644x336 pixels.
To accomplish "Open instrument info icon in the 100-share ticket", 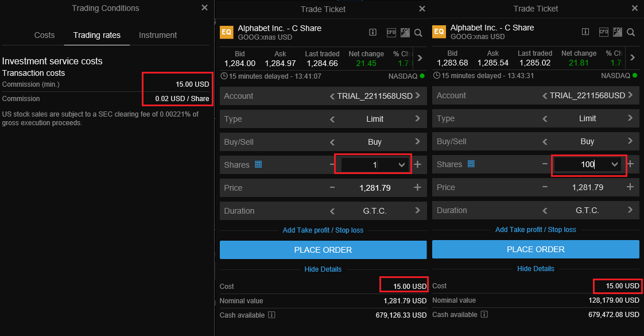I will click(x=585, y=32).
